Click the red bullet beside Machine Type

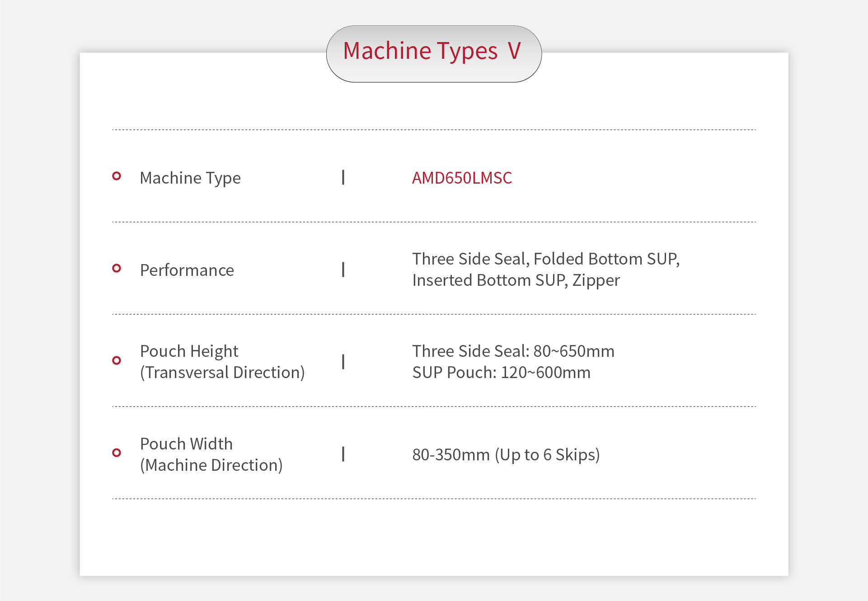tap(117, 176)
